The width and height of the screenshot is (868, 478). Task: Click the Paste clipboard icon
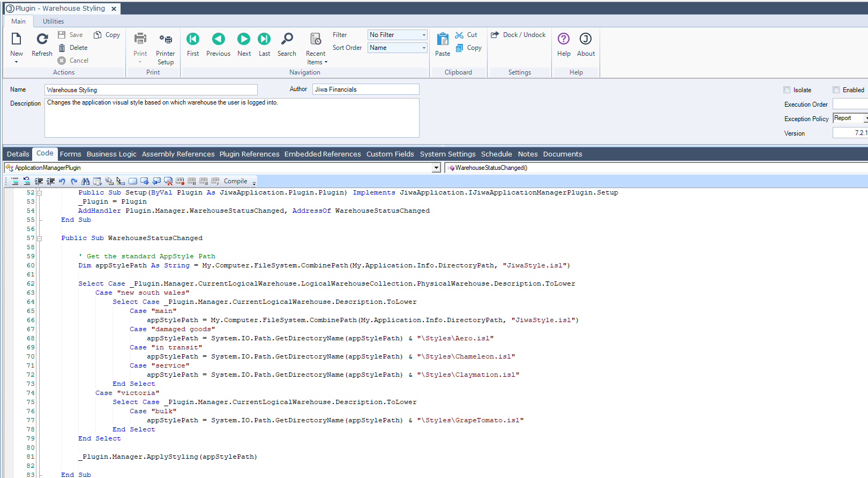(443, 40)
